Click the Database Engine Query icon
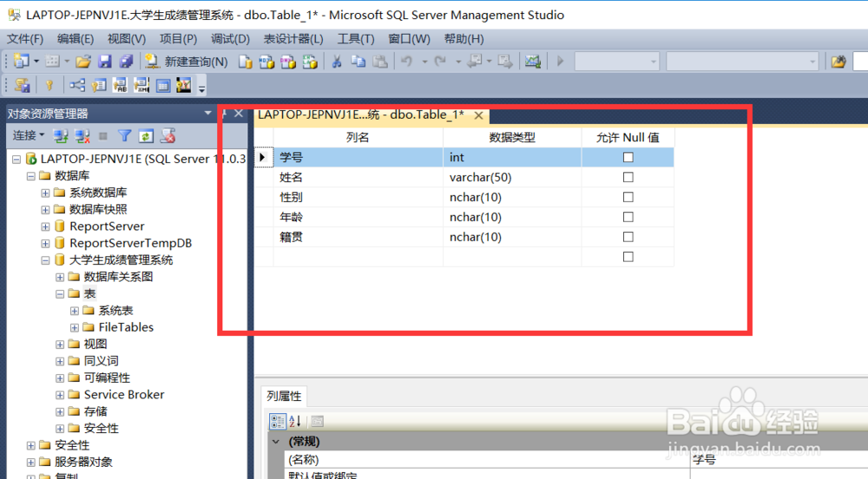This screenshot has width=868, height=479. (x=246, y=62)
